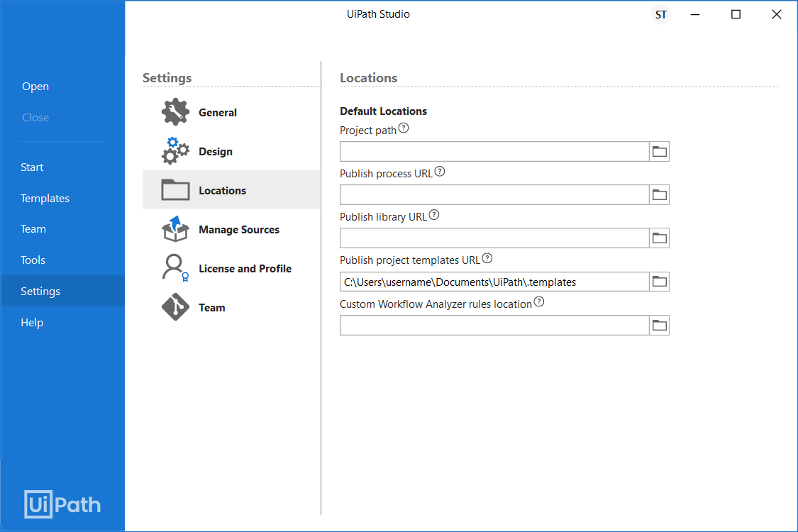Viewport: 798px width, 532px height.
Task: Click the Design gears icon
Action: point(176,150)
